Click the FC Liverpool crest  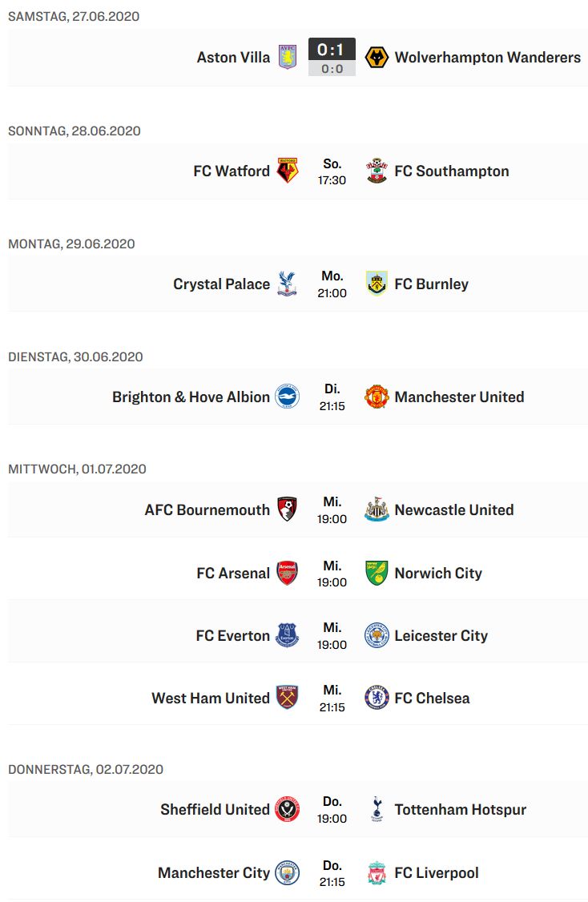(x=377, y=872)
